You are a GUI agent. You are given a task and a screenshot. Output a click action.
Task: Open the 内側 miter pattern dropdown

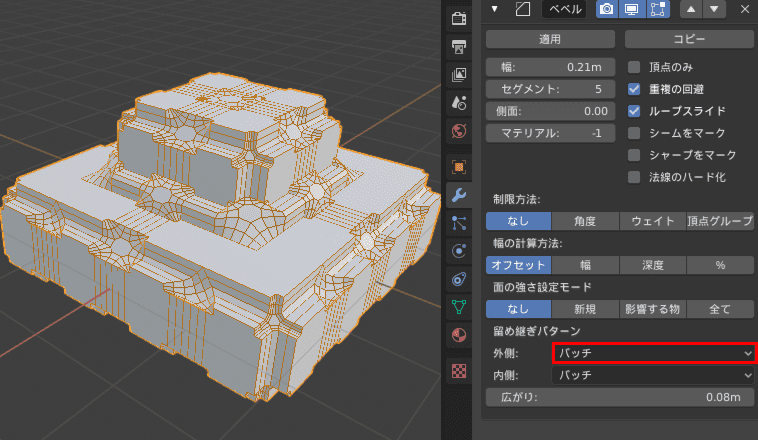(653, 375)
